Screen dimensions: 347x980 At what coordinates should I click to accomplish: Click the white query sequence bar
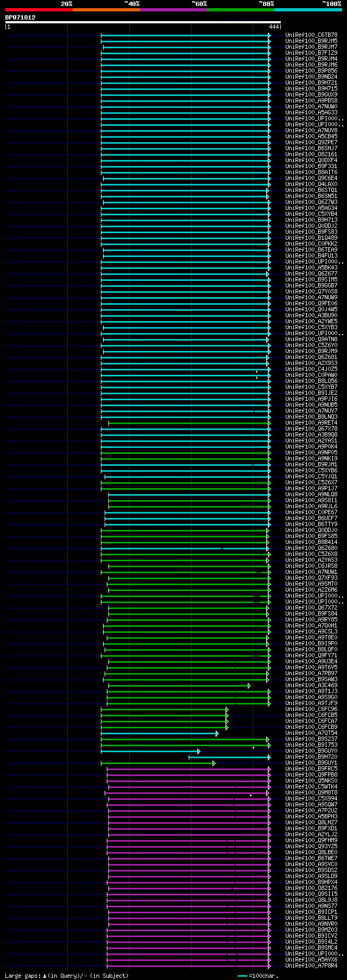(143, 22)
